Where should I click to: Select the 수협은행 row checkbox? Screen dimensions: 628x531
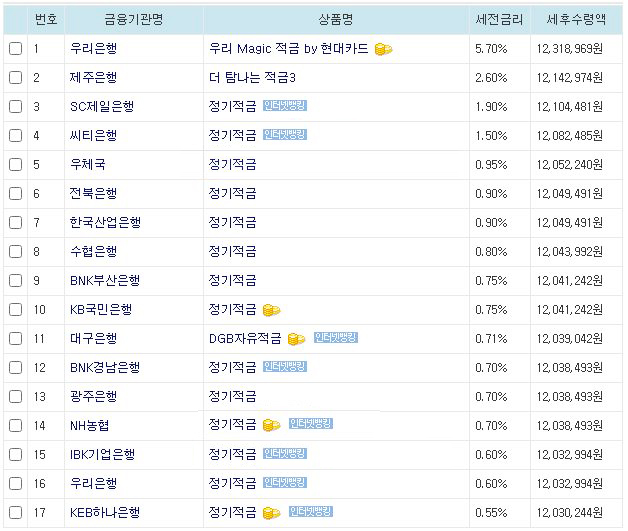pos(15,251)
